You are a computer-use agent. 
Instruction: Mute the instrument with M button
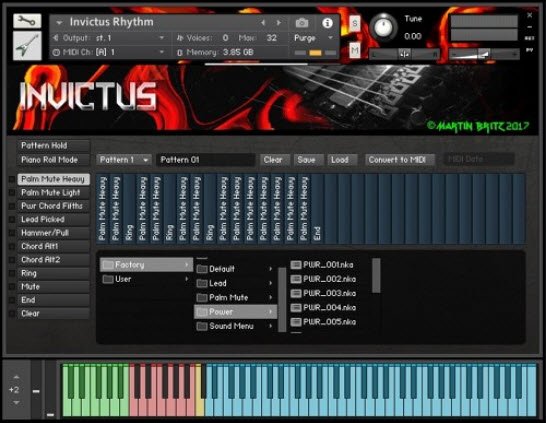354,51
